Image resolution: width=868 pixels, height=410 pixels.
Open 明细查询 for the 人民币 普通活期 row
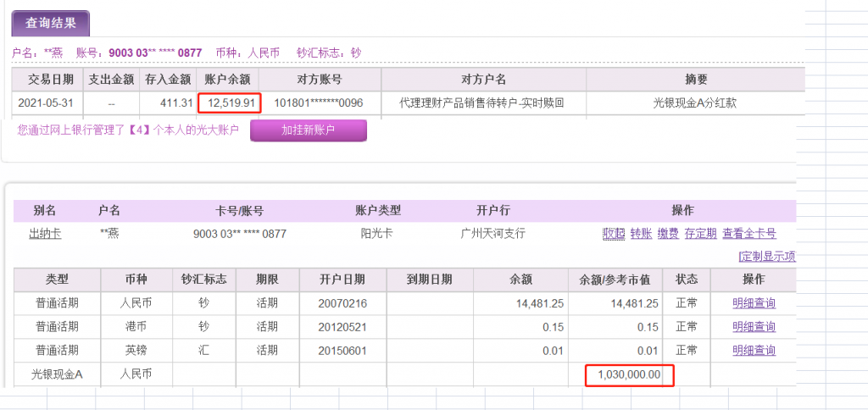(x=754, y=303)
